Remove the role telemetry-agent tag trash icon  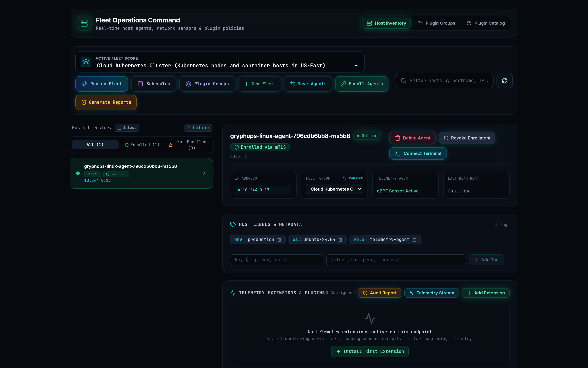[x=415, y=240]
